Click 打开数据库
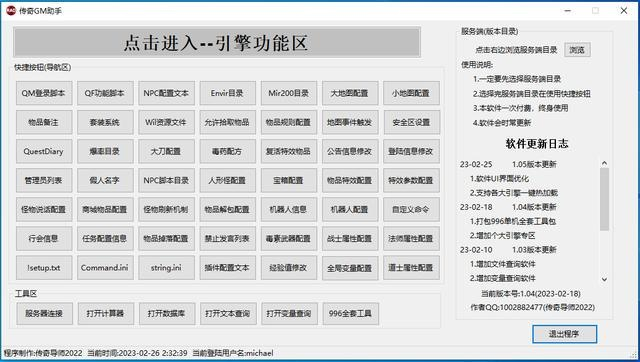 (167, 313)
